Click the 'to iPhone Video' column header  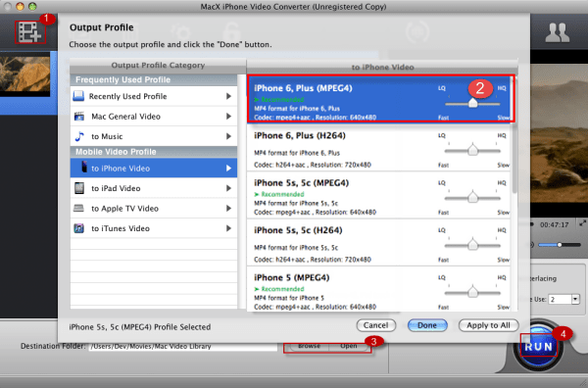382,67
